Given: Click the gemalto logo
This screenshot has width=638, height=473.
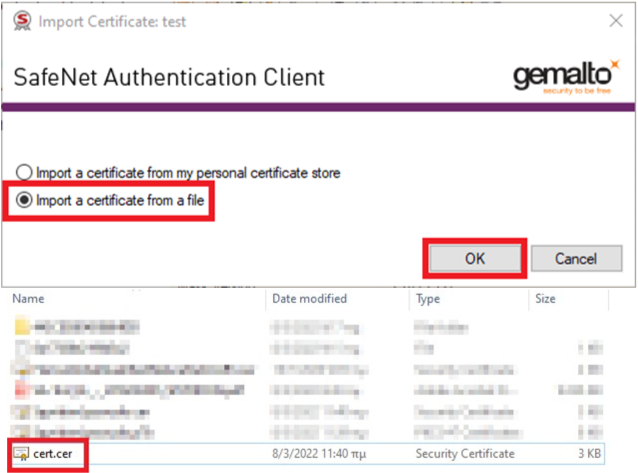Looking at the screenshot, I should [x=565, y=77].
